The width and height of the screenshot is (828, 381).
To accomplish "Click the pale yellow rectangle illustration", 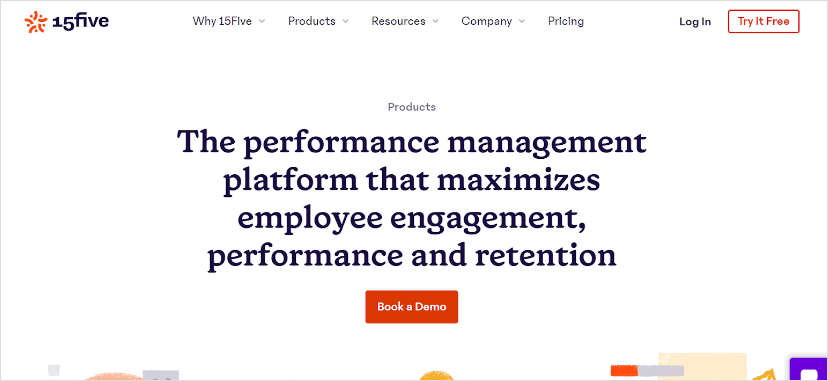I will click(702, 367).
